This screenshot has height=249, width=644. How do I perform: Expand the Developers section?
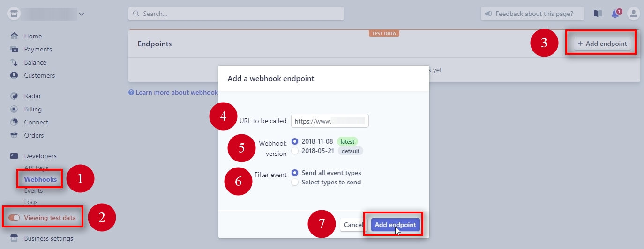coord(40,156)
